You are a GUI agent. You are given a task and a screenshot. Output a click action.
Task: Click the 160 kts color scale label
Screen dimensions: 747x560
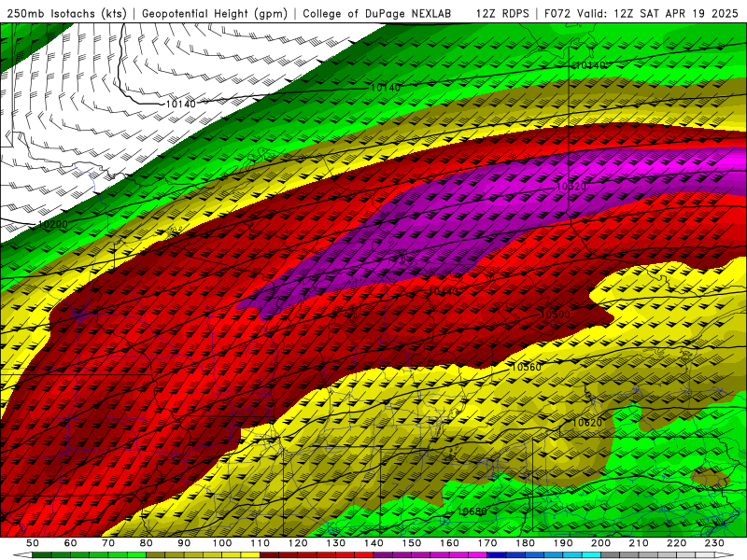450,543
